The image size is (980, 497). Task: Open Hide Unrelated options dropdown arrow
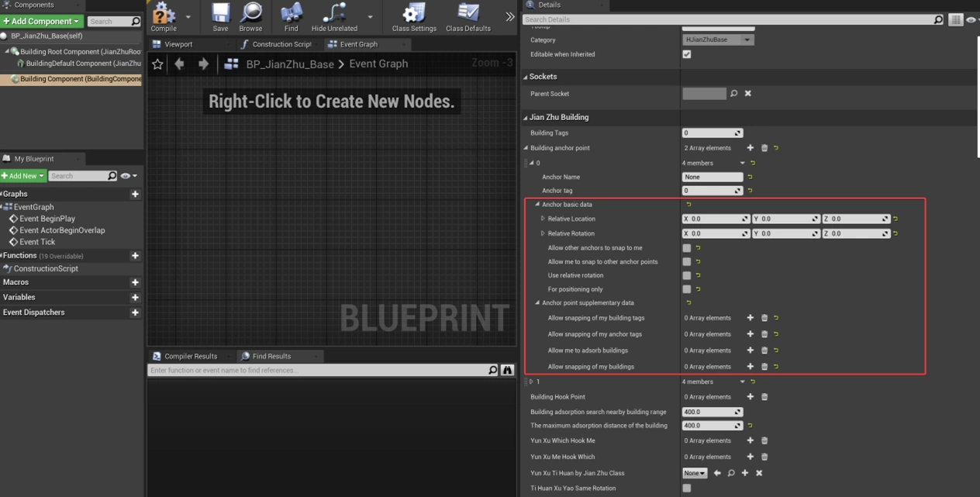point(370,16)
